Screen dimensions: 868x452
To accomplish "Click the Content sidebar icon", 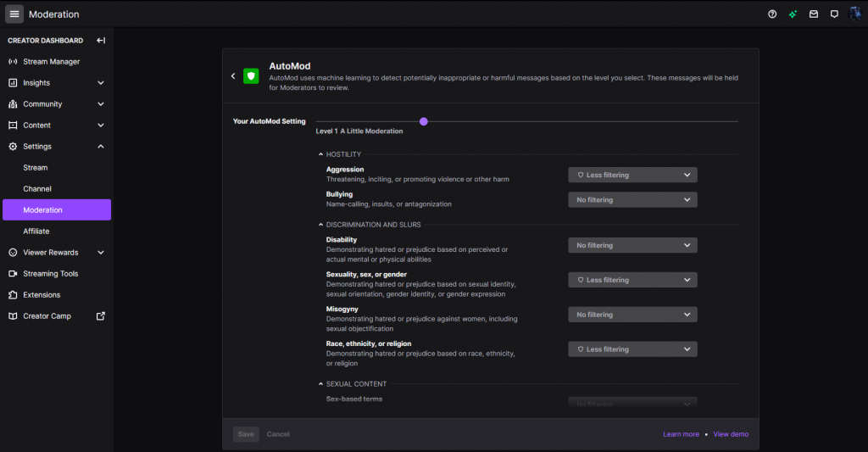I will tap(13, 126).
